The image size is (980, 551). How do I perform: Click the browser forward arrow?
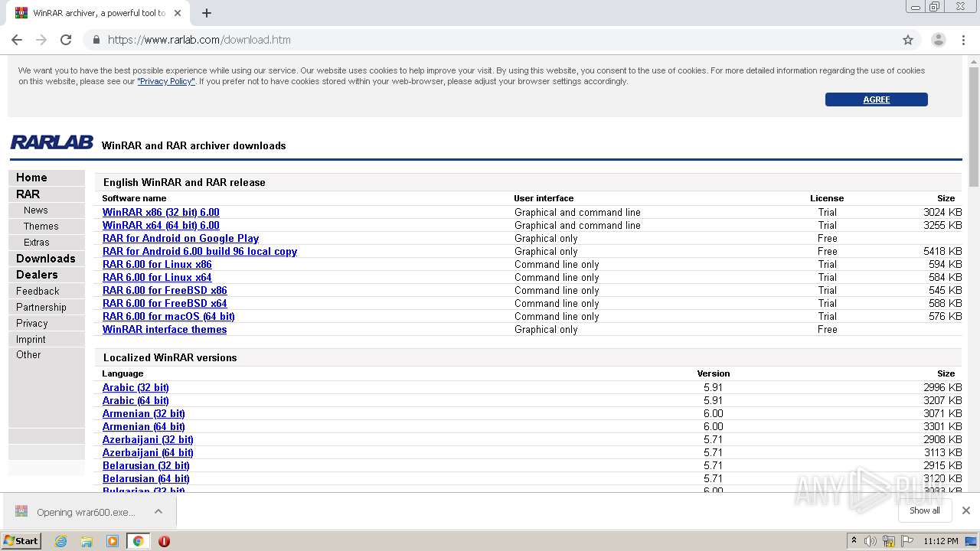(x=41, y=40)
